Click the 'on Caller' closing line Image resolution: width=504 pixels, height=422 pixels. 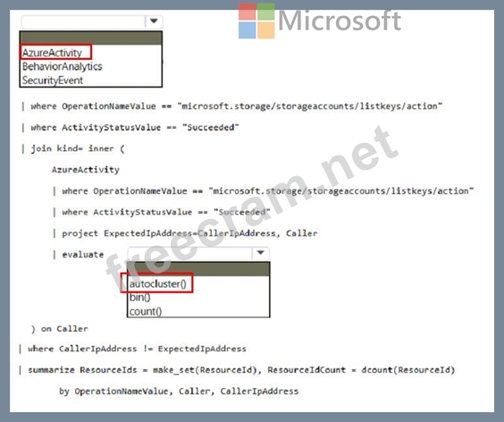pyautogui.click(x=60, y=329)
